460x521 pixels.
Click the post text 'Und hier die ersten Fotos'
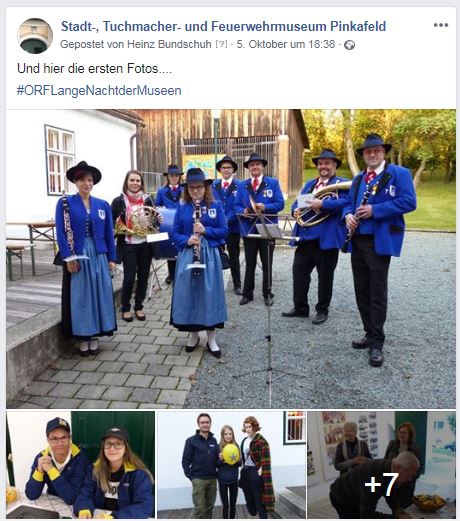coord(94,69)
